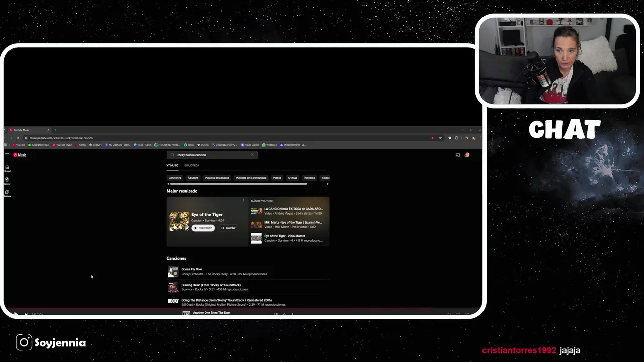Filter results by Videos chip
This screenshot has height=362, width=644.
[x=277, y=178]
